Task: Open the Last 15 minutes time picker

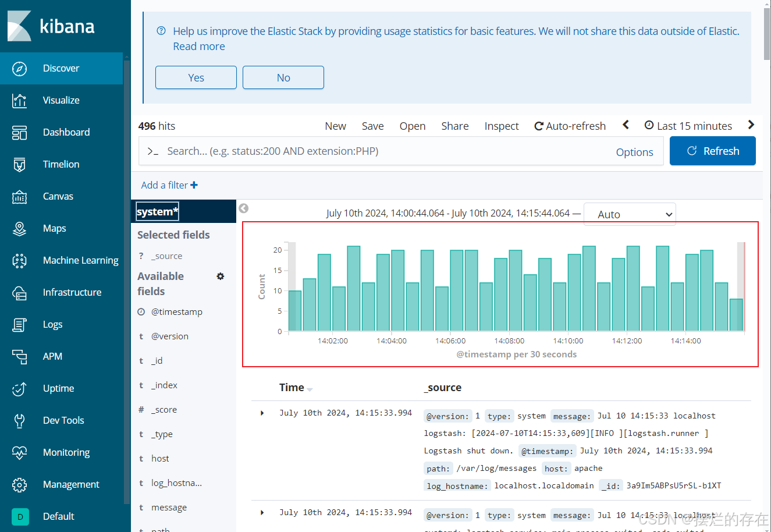Action: tap(688, 126)
